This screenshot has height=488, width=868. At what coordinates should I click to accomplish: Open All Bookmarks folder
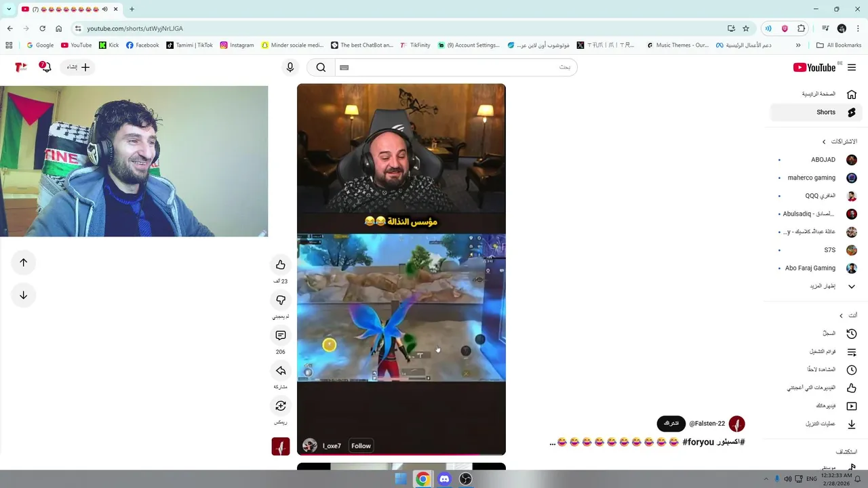click(x=839, y=45)
